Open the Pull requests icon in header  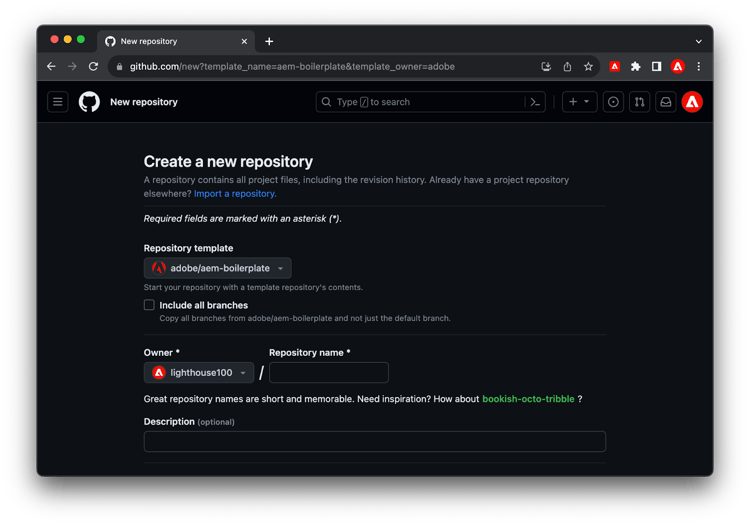point(640,102)
